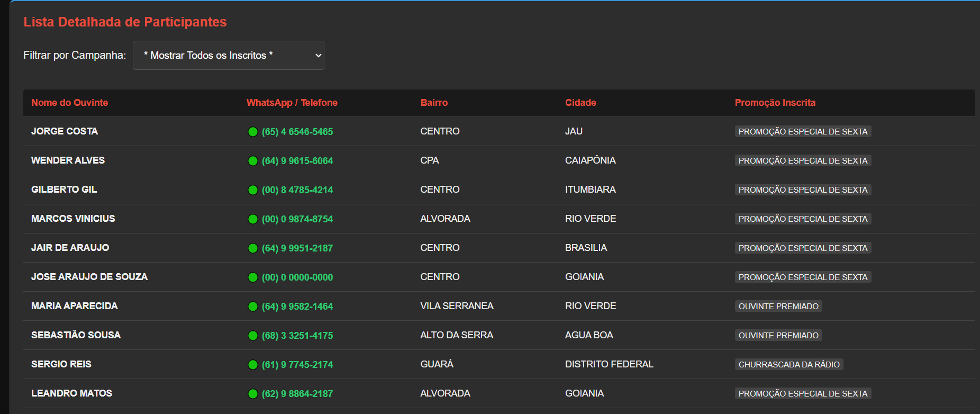Click phone link (68) 3 3251-4175
Image resolution: width=980 pixels, height=414 pixels.
[297, 336]
